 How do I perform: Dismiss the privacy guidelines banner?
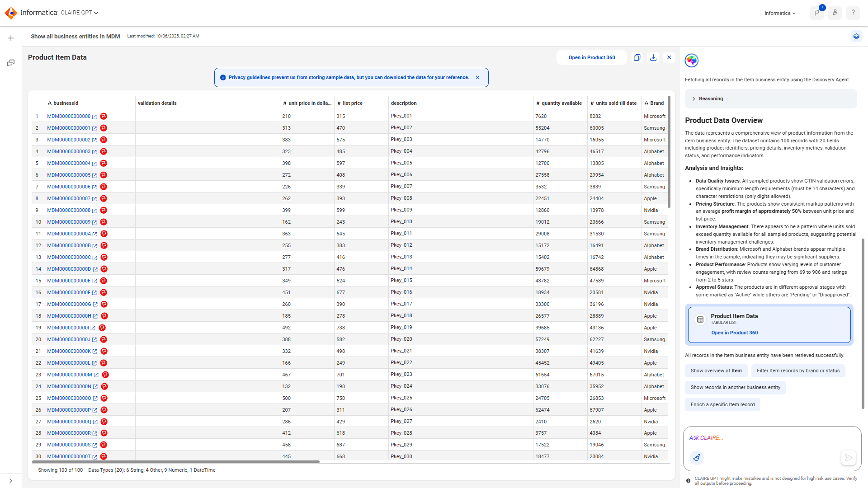click(x=477, y=77)
